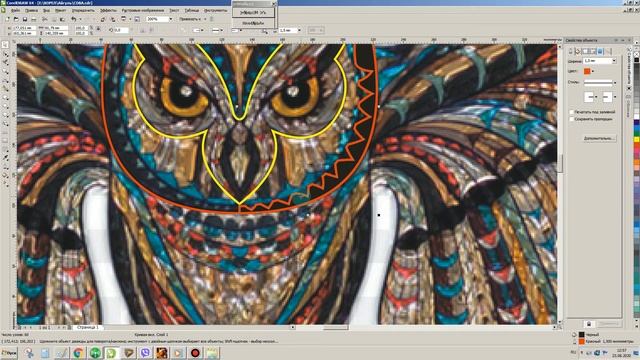Click the Cut scissors icon

click(45, 19)
